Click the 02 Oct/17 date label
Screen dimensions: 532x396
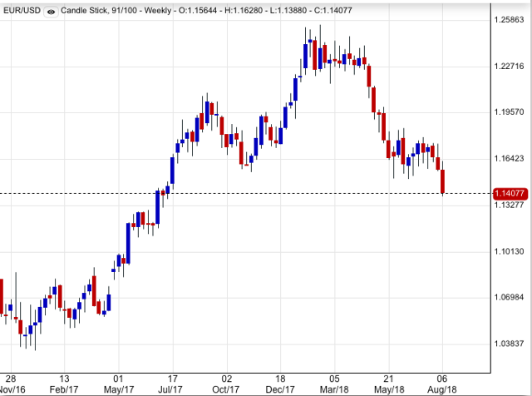point(226,384)
